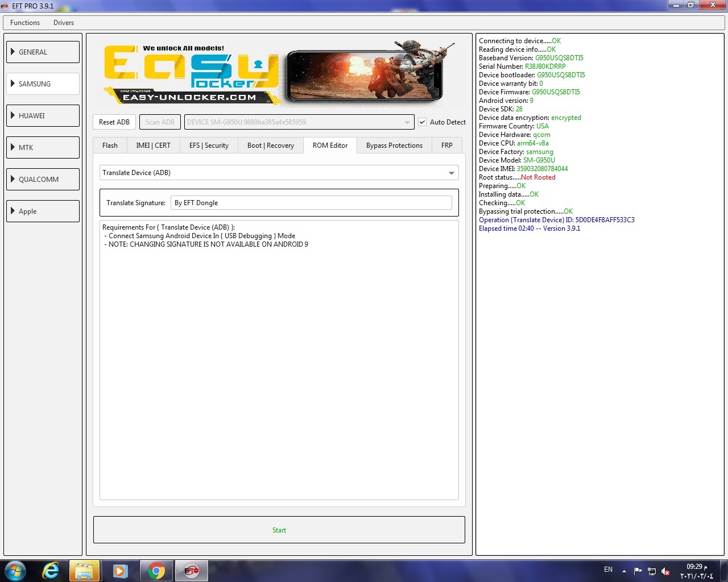Expand the GENERAL section
This screenshot has height=582, width=728.
coord(43,52)
